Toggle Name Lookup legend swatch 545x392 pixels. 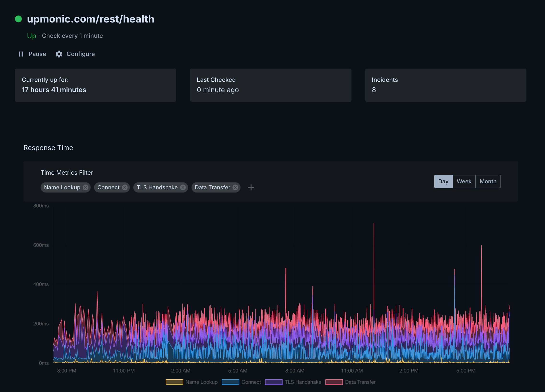click(x=175, y=382)
